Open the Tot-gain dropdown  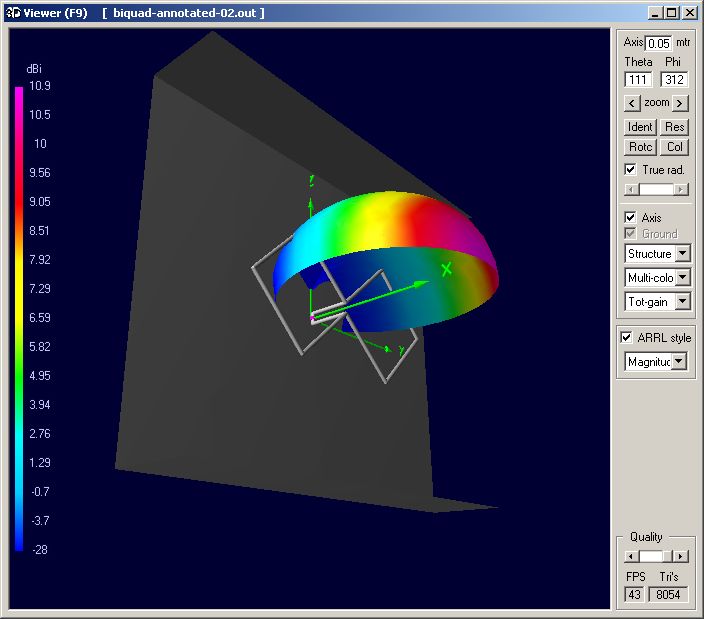(682, 301)
